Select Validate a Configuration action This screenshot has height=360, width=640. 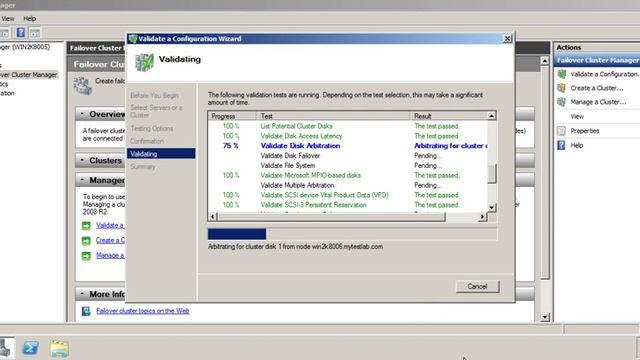[604, 74]
